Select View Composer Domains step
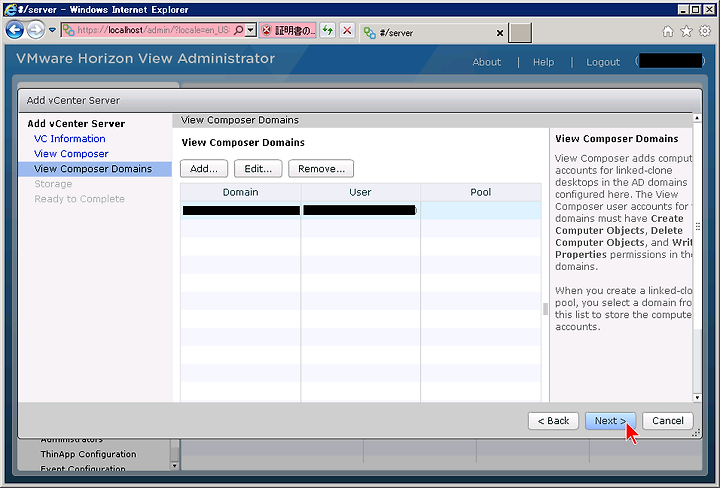720x488 pixels. (x=95, y=169)
